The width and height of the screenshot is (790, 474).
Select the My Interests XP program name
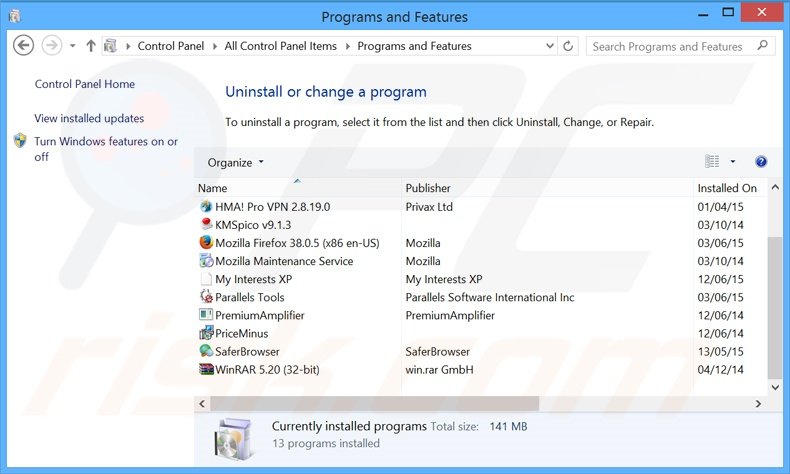point(253,279)
